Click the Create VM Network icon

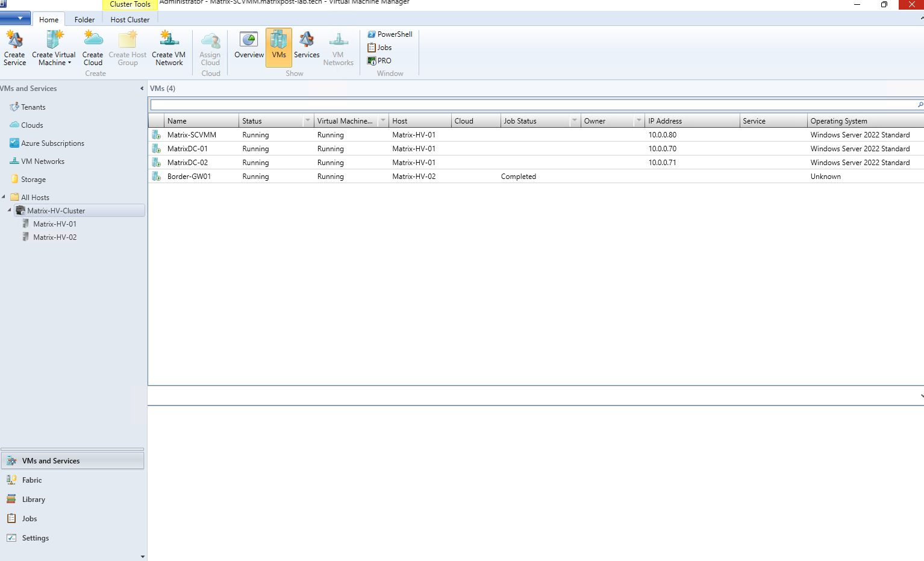click(169, 48)
